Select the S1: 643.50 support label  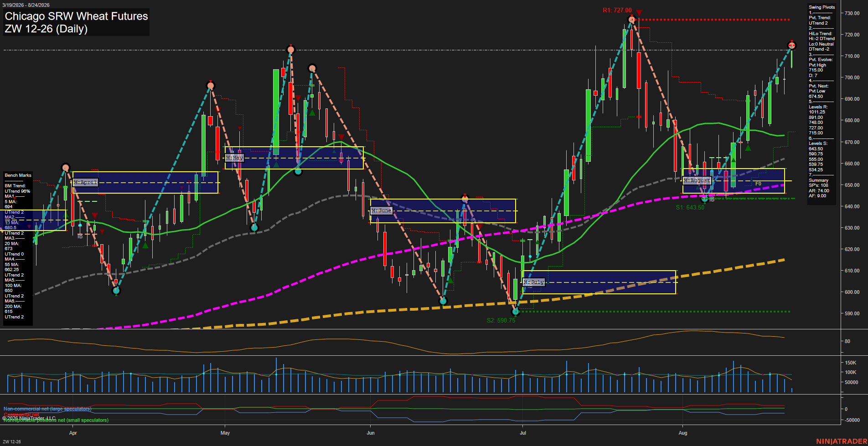tap(690, 207)
